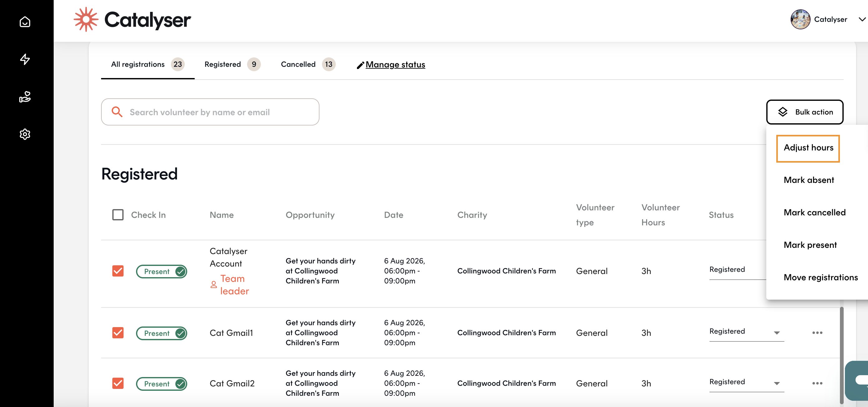Toggle Present status for Cat Gmail2

(x=161, y=384)
